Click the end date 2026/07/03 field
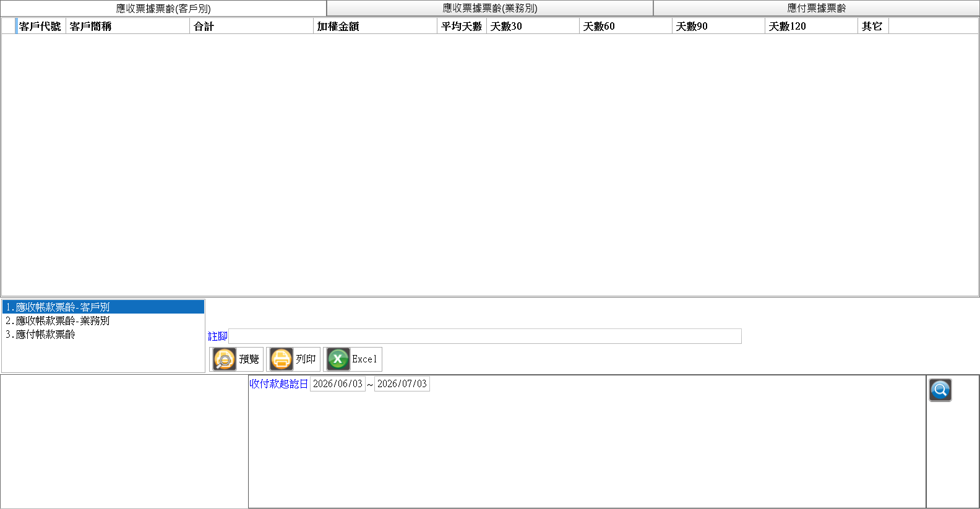This screenshot has height=509, width=980. 402,384
